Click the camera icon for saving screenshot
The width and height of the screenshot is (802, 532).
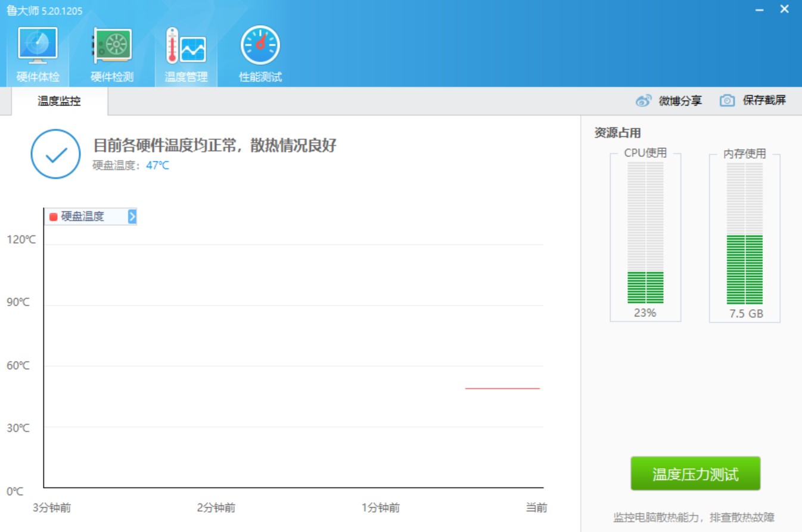pos(727,101)
